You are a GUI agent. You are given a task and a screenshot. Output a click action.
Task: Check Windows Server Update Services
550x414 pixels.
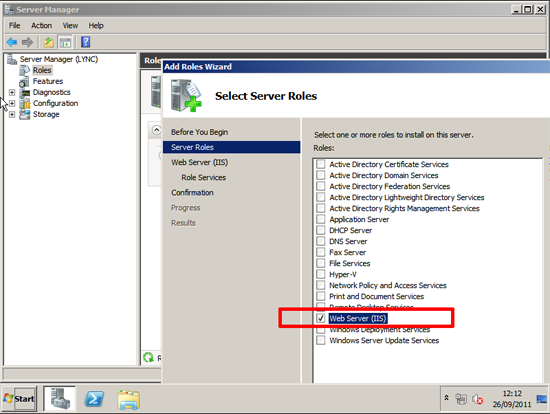click(321, 340)
